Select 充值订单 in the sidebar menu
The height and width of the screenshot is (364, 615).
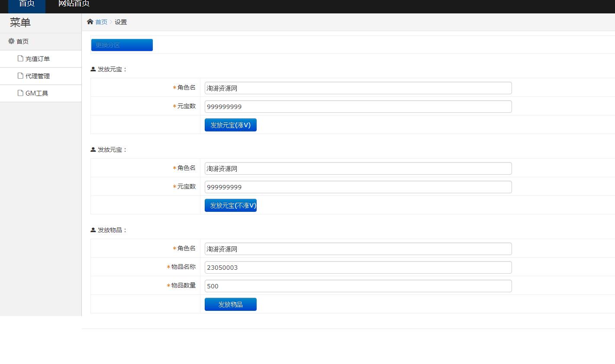tap(38, 59)
